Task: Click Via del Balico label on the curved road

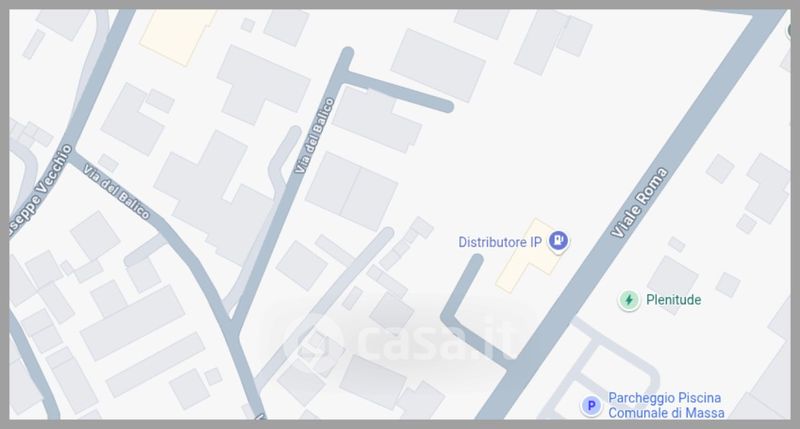Action: pos(116,192)
